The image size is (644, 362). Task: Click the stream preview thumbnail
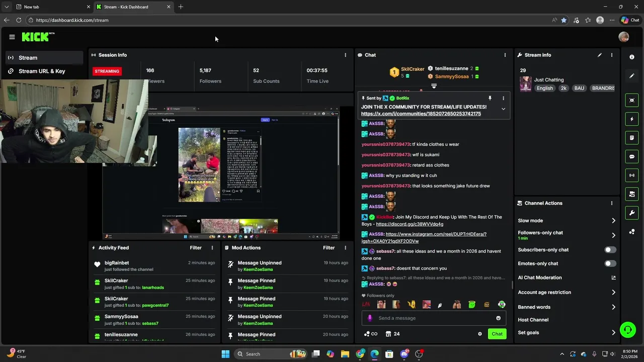(x=221, y=172)
